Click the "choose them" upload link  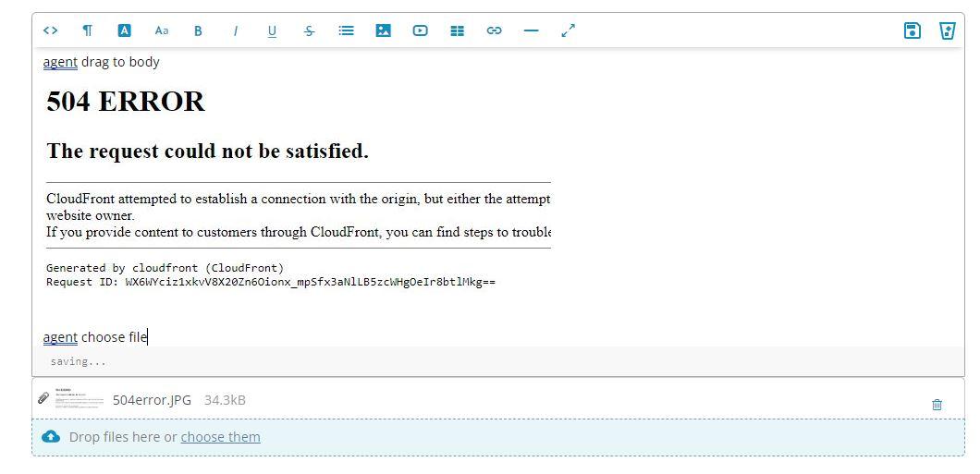coord(220,437)
